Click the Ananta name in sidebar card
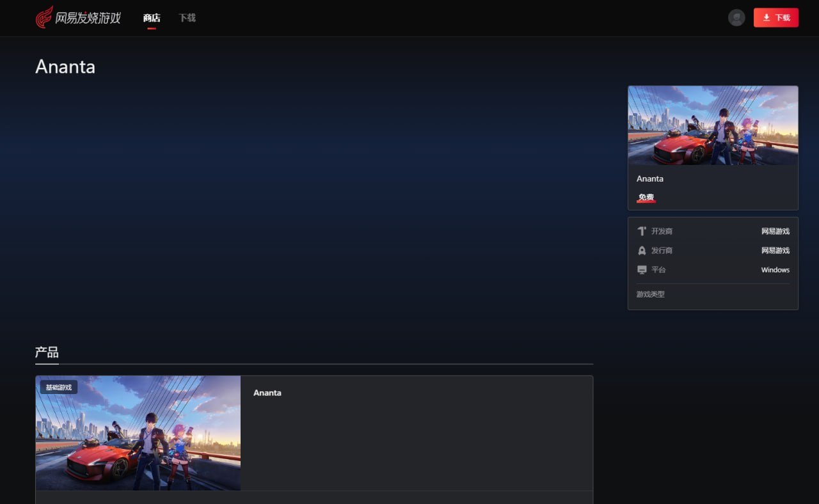819x504 pixels. click(650, 178)
